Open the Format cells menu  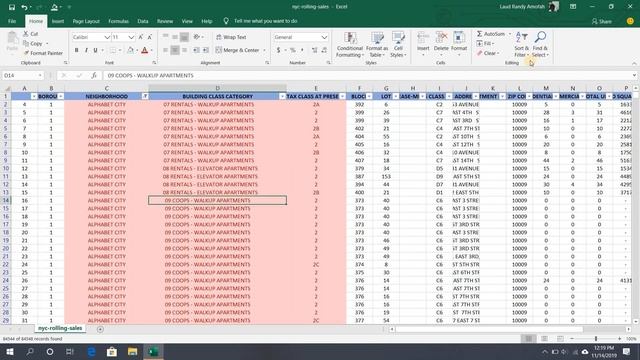pyautogui.click(x=459, y=44)
